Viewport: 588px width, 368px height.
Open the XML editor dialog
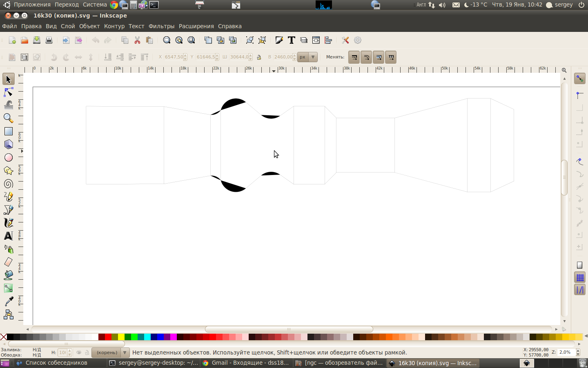pos(316,40)
